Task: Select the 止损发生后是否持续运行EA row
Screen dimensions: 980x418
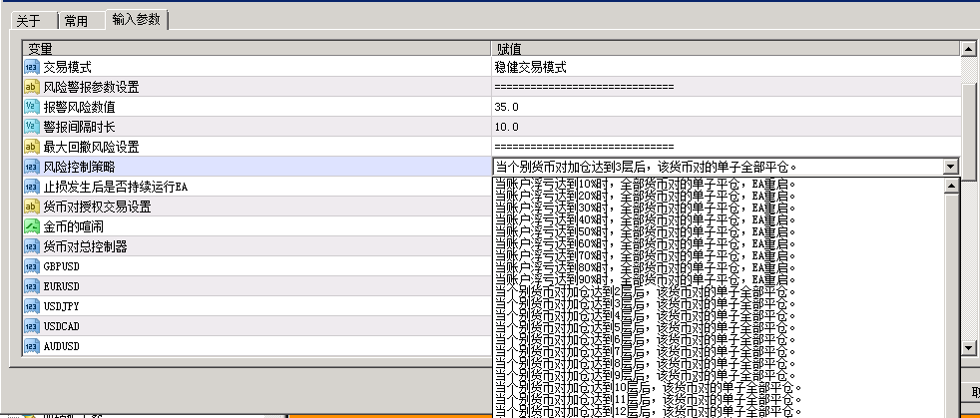Action: (x=256, y=187)
